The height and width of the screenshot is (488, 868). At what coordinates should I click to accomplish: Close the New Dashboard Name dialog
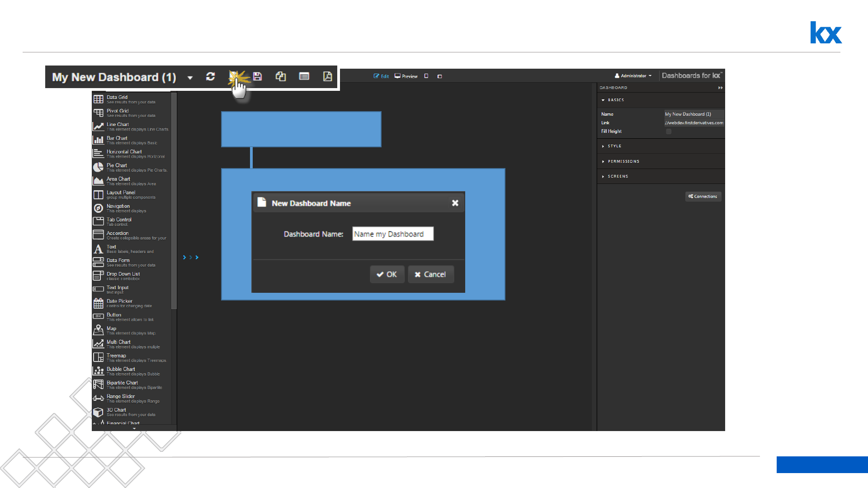(x=455, y=203)
